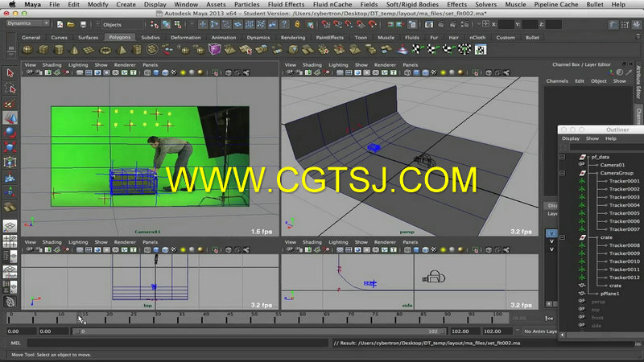Screen dimensions: 644x362
Task: Collapse the CameraGroup node in Outliner
Action: click(x=562, y=173)
